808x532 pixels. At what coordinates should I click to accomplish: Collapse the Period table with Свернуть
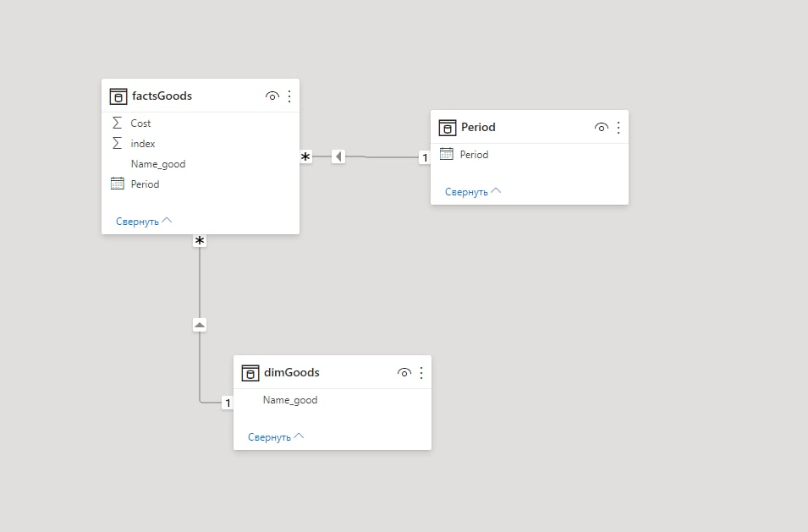click(x=473, y=192)
